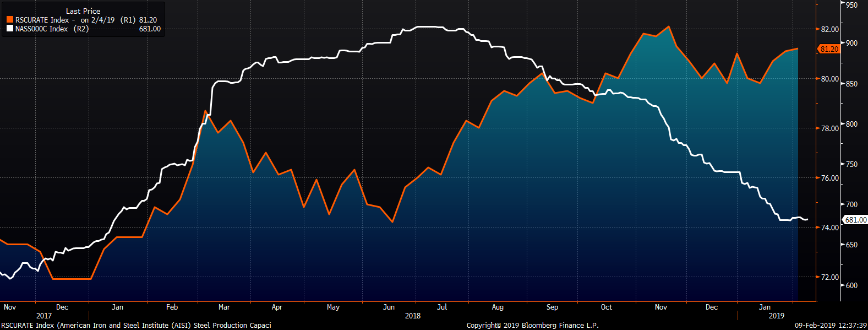This screenshot has width=868, height=330.
Task: Click the orange RSCURATE Index legend swatch
Action: 10,20
